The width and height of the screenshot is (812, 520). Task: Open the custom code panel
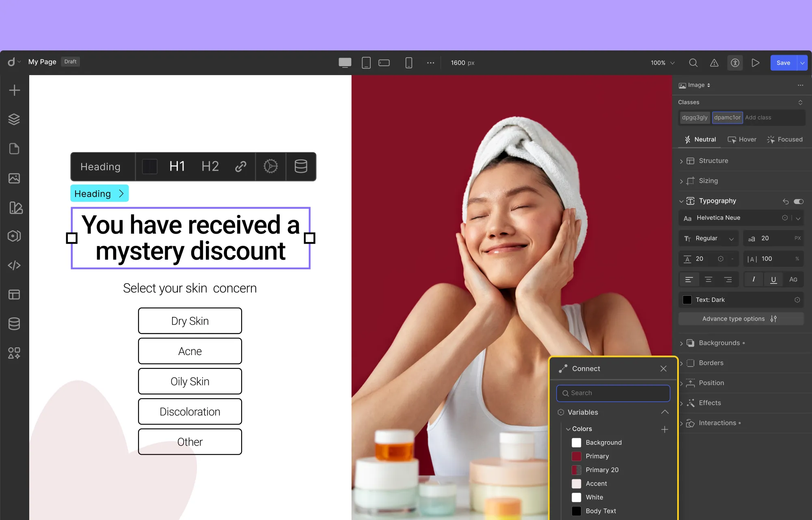(x=14, y=265)
